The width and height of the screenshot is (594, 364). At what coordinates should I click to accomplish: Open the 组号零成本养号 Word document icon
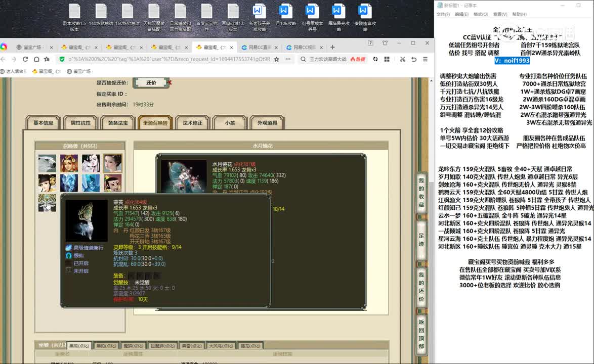312,17
